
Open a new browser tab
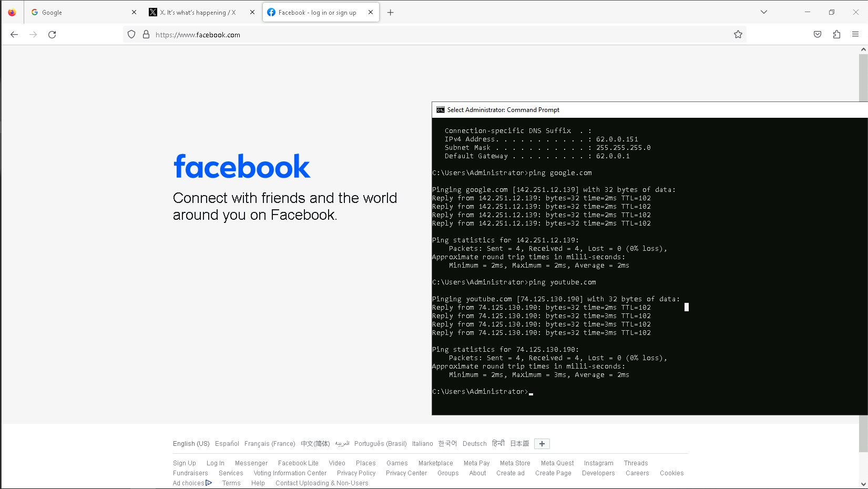point(390,13)
